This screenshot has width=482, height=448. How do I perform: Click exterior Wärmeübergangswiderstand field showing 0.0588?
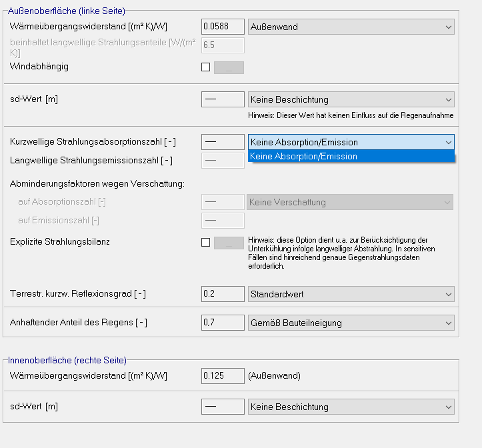pos(223,27)
